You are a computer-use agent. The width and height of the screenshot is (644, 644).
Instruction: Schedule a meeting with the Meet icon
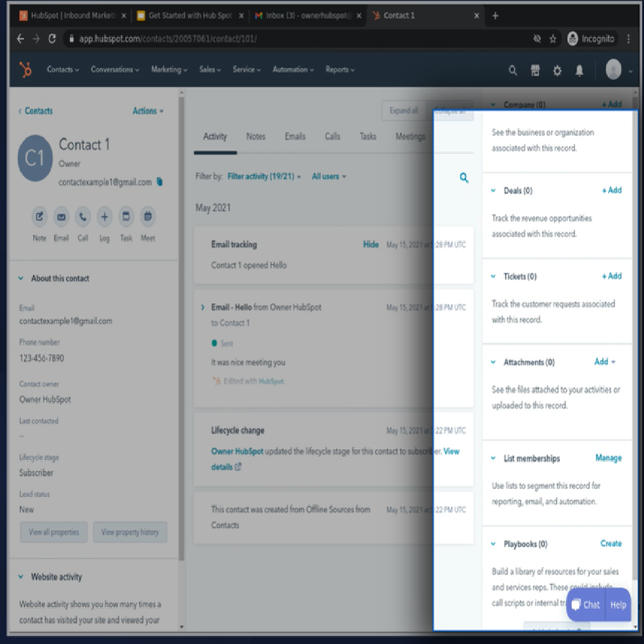(x=148, y=217)
